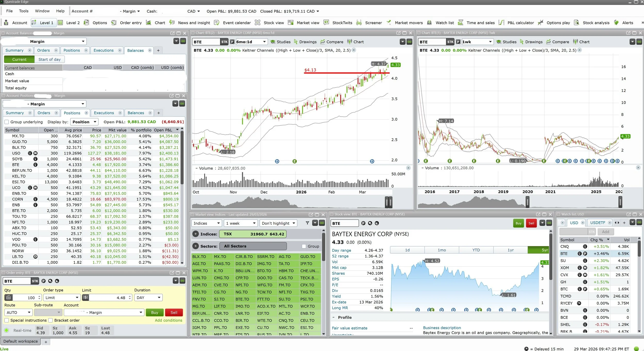
Task: Tick the Special instructions checkbox
Action: [x=7, y=320]
